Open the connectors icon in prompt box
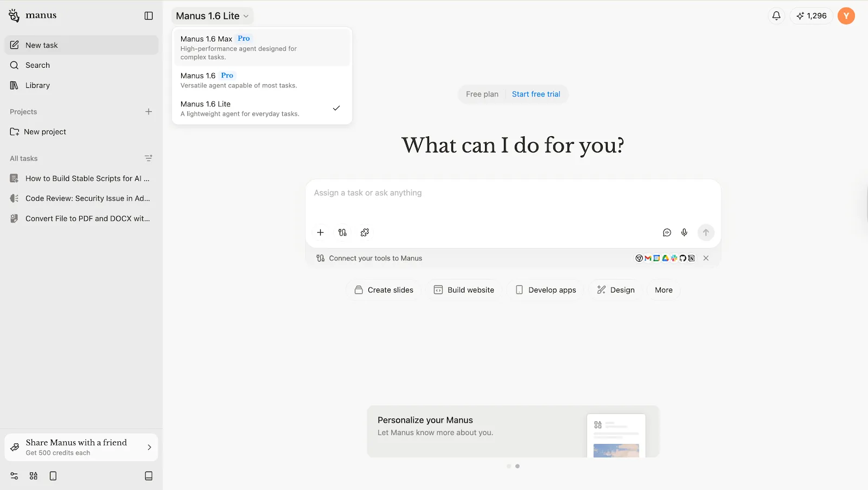The width and height of the screenshot is (868, 490). pos(342,232)
